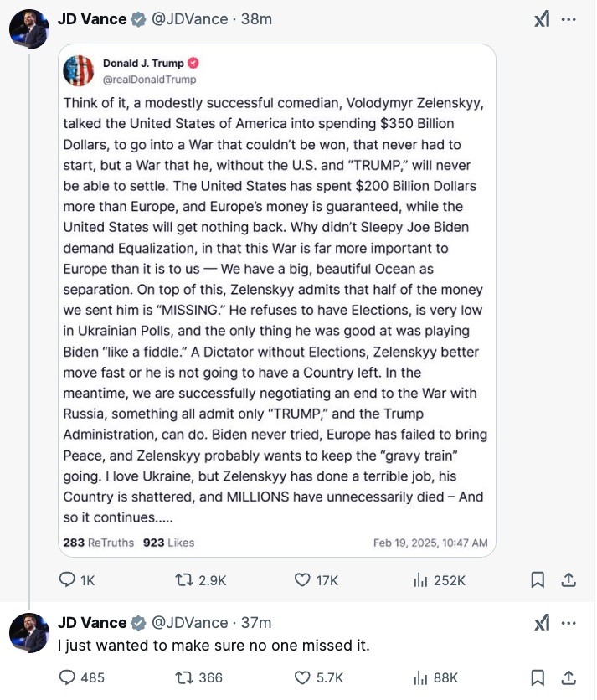Like the first post with 17K likes
The height and width of the screenshot is (700, 597).
click(x=303, y=579)
